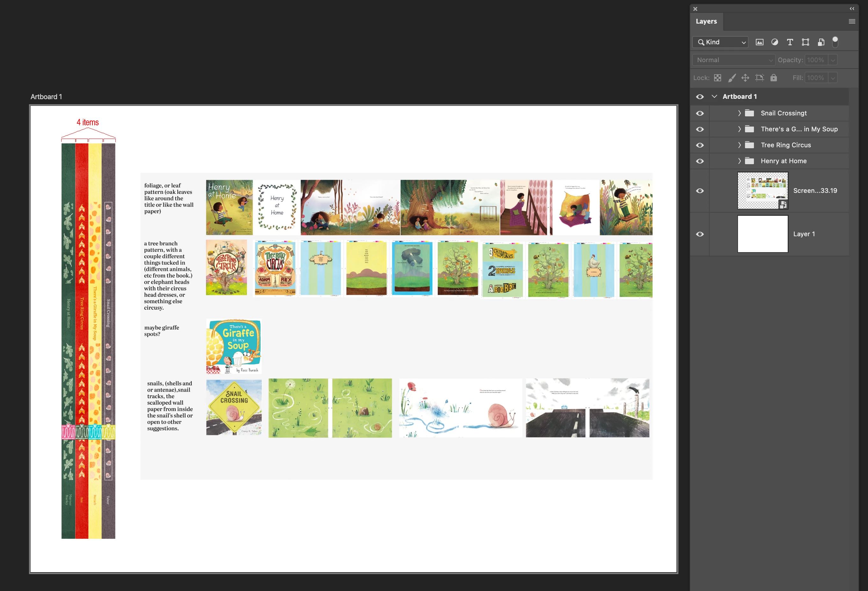Hide the Layer 1 layer
The height and width of the screenshot is (591, 868).
point(700,234)
